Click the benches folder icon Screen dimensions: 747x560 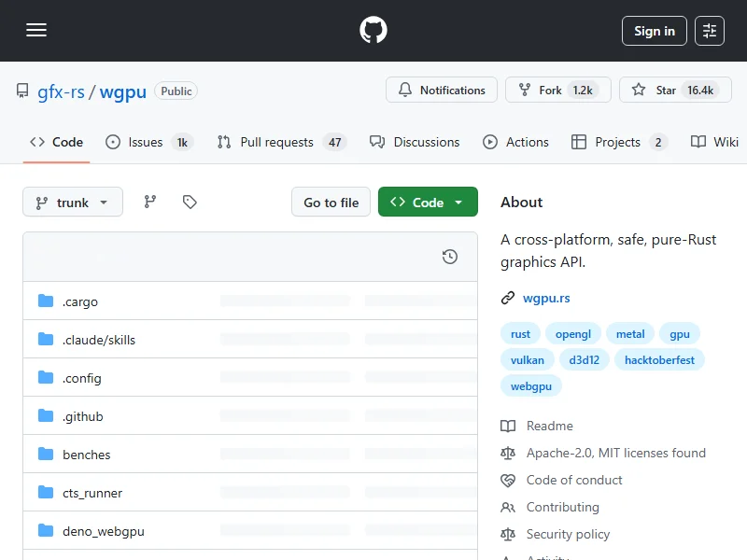coord(46,455)
